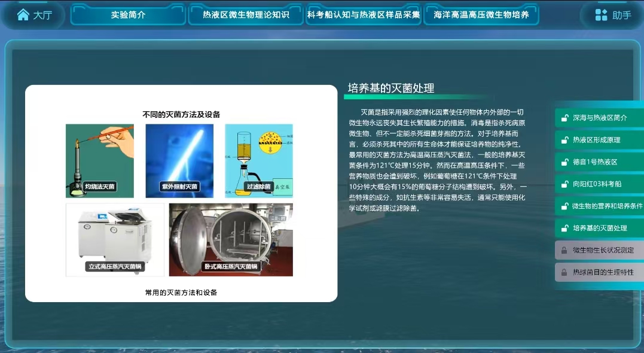The image size is (644, 353).
Task: Open the 实验简介 tab
Action: 128,15
